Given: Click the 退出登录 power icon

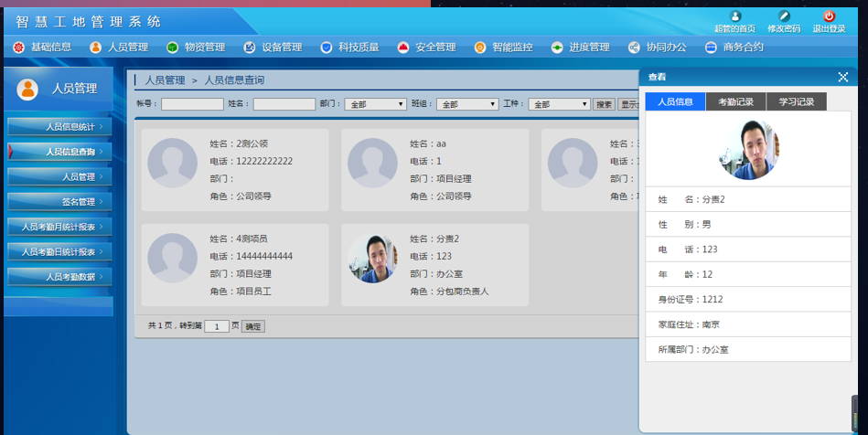Looking at the screenshot, I should tap(829, 16).
